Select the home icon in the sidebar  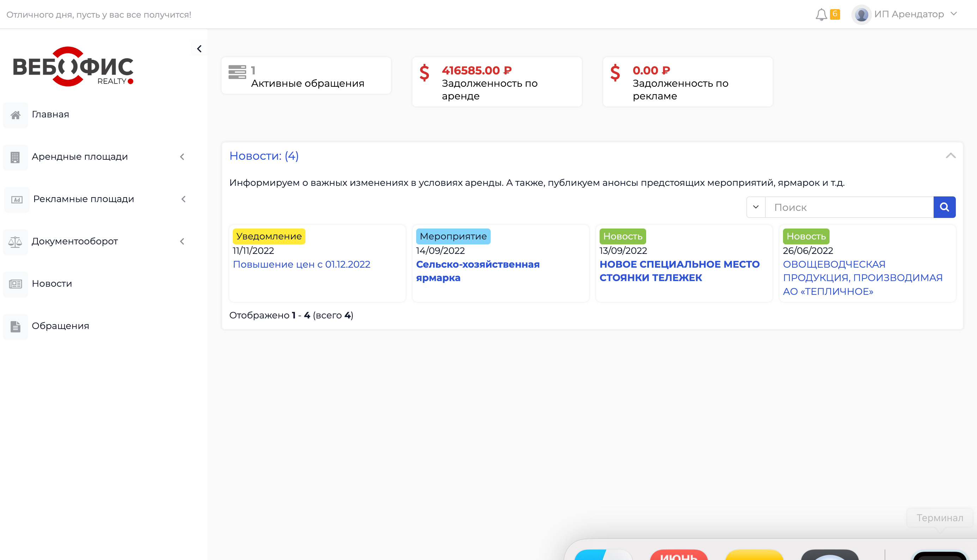click(16, 114)
